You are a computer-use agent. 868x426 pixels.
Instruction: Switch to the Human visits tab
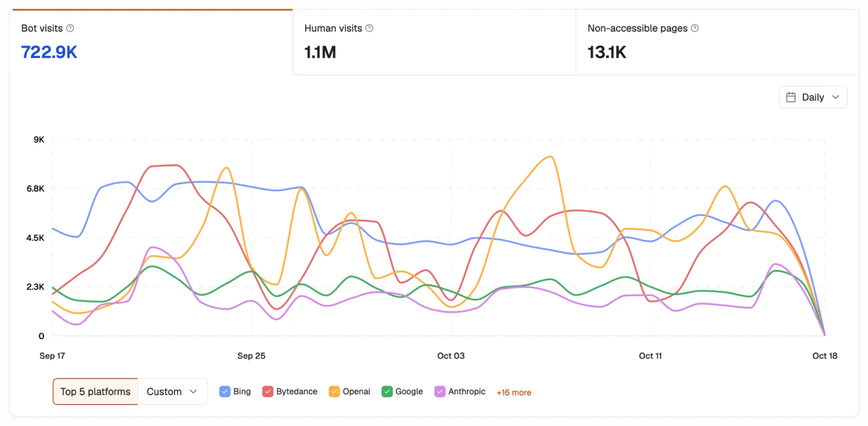coord(434,42)
